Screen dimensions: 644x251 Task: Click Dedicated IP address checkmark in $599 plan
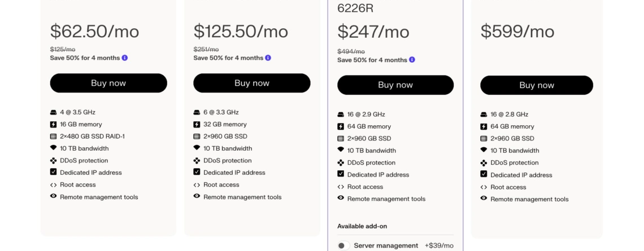[484, 174]
